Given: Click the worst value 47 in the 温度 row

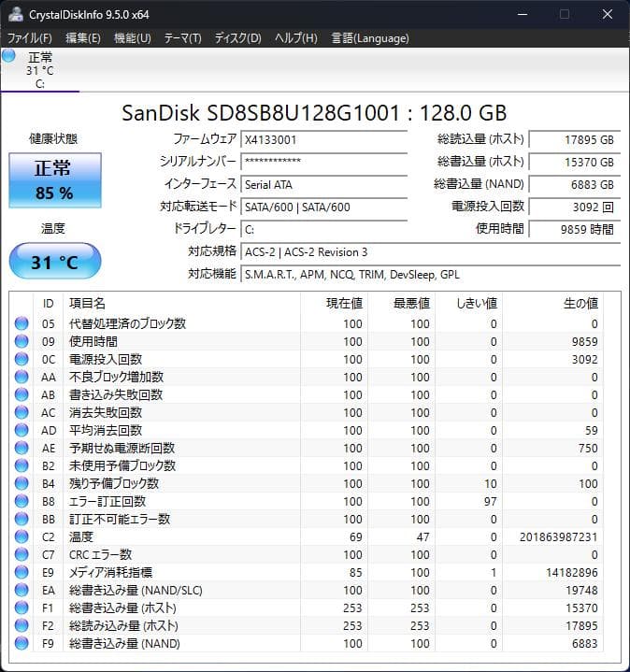Looking at the screenshot, I should 423,537.
